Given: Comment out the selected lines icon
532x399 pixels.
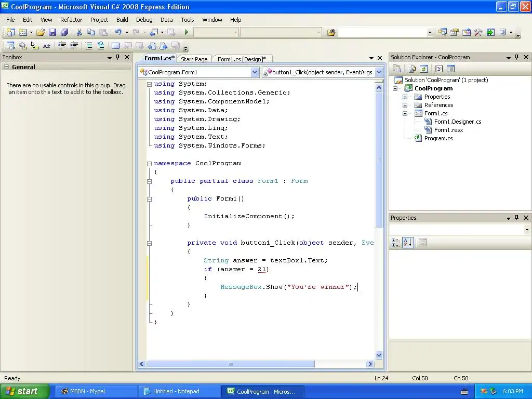Looking at the screenshot, I should coord(88,46).
